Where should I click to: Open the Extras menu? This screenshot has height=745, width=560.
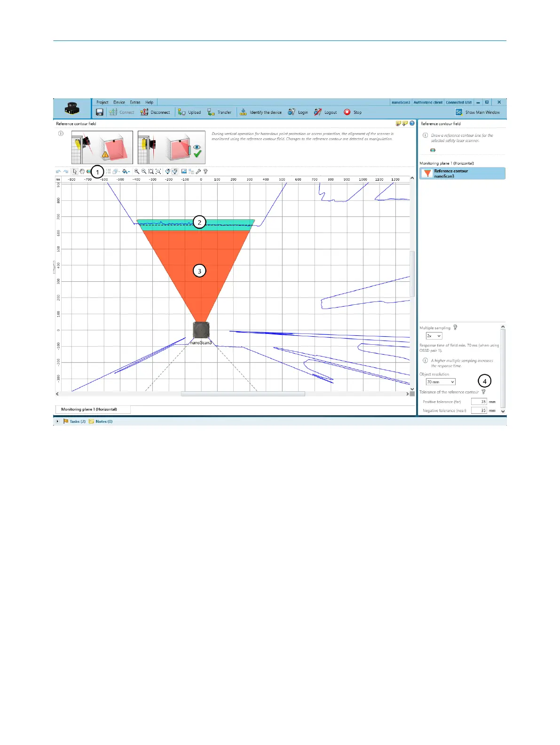(x=135, y=102)
